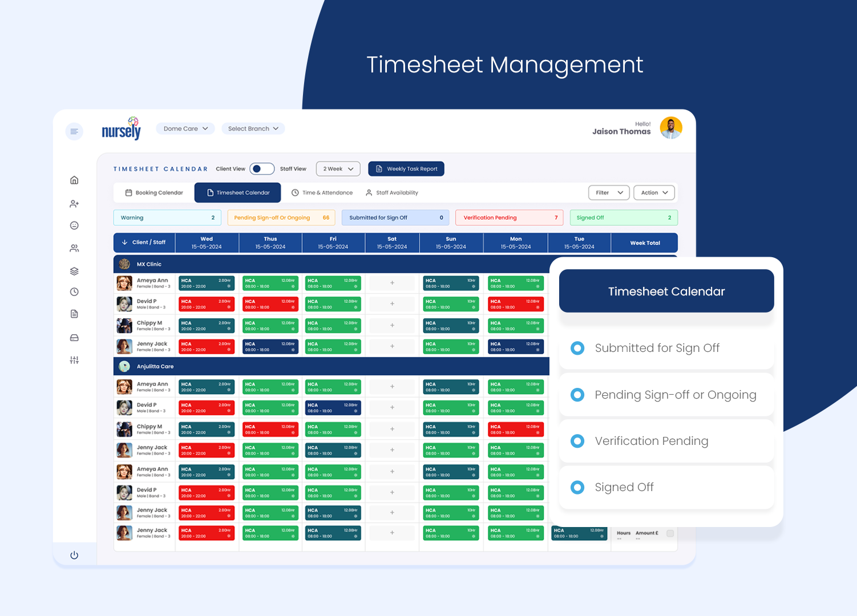857x616 pixels.
Task: Select the Timesheet Calendar tab
Action: pyautogui.click(x=237, y=193)
